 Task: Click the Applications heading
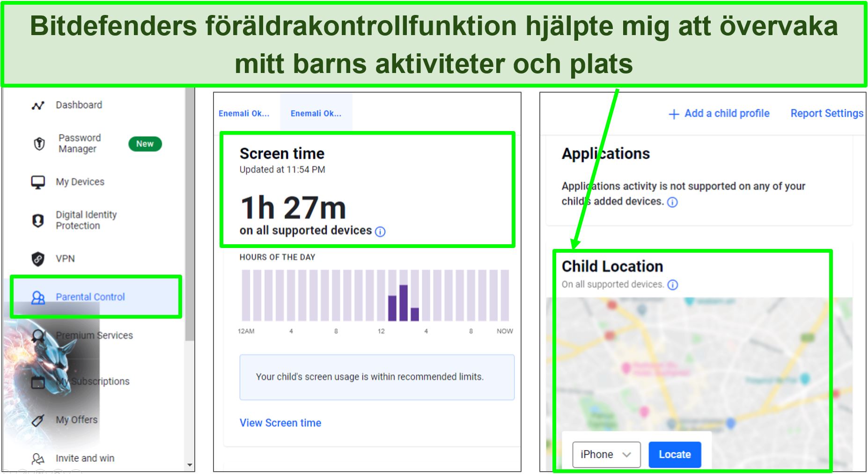pos(606,153)
